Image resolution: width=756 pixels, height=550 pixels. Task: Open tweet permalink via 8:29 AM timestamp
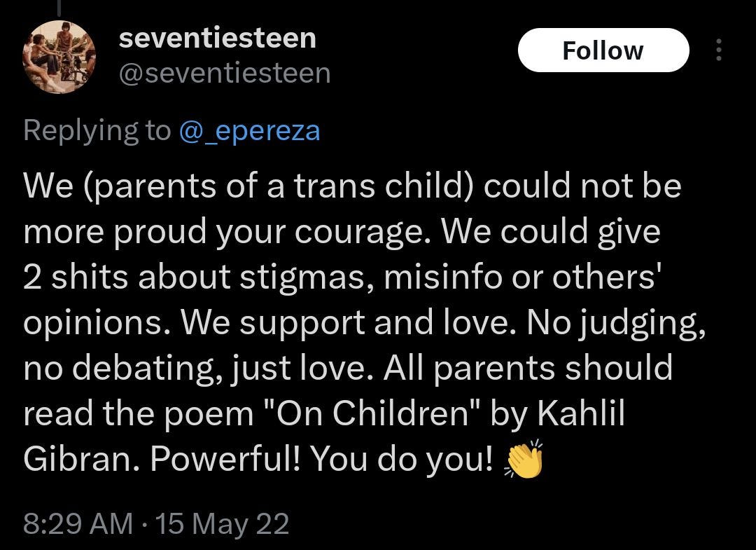[x=78, y=523]
